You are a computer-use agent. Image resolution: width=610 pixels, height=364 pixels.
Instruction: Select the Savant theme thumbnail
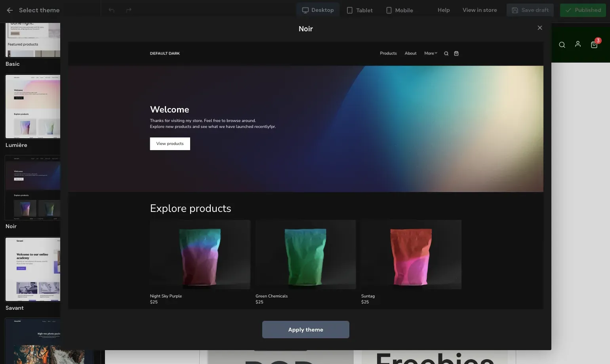coord(33,269)
